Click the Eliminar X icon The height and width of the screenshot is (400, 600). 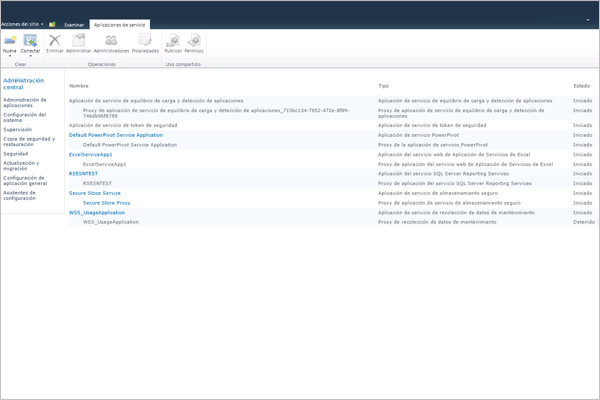coord(55,40)
